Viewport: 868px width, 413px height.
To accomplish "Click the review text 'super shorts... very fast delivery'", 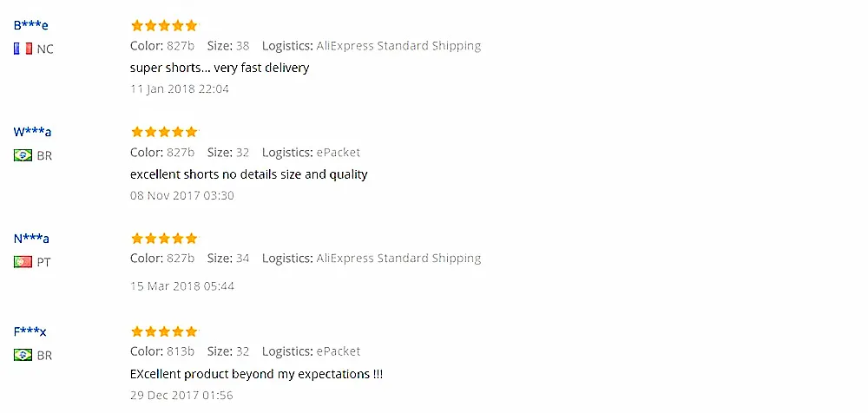I will pos(220,68).
